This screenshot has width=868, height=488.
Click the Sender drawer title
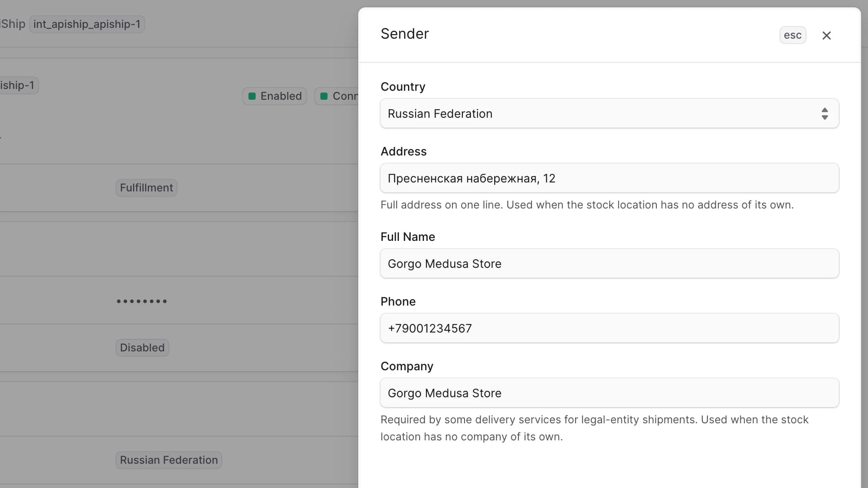(x=405, y=34)
